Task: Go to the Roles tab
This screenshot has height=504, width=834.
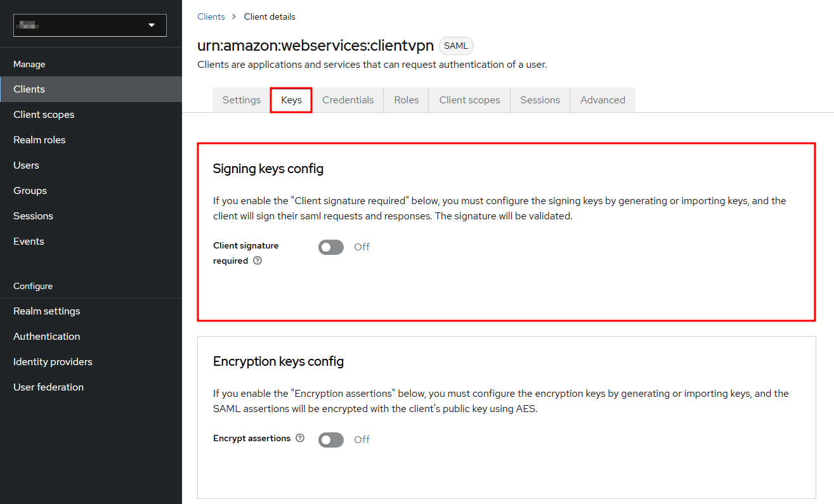Action: pos(407,100)
